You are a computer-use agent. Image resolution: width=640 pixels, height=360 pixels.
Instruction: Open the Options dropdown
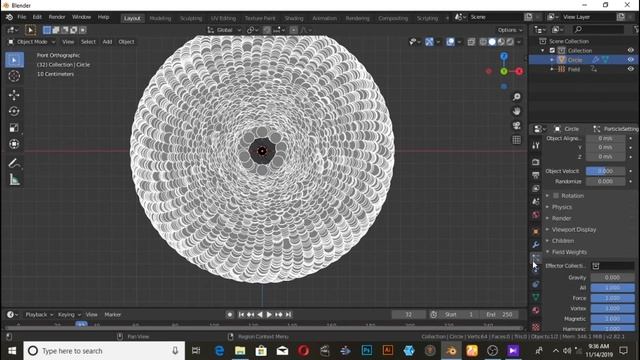[510, 30]
